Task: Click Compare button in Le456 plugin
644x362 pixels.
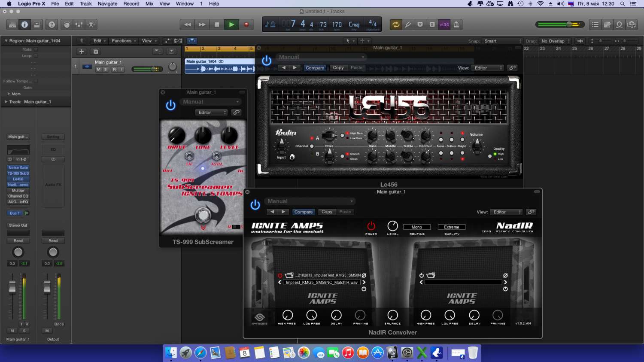Action: coord(315,68)
